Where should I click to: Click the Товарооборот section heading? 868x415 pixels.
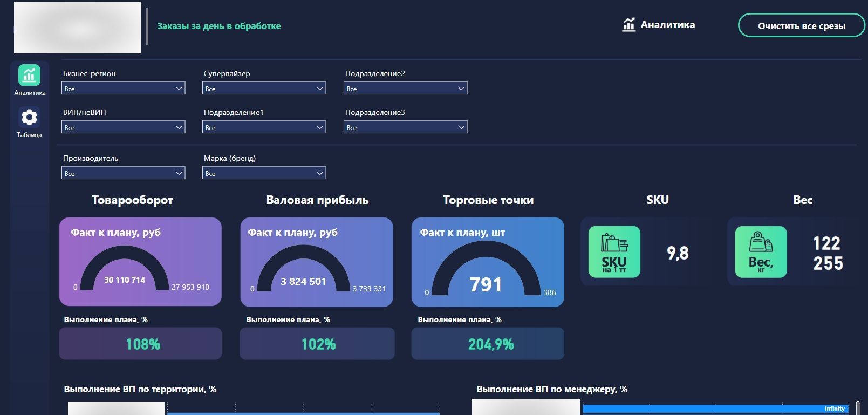pyautogui.click(x=133, y=200)
